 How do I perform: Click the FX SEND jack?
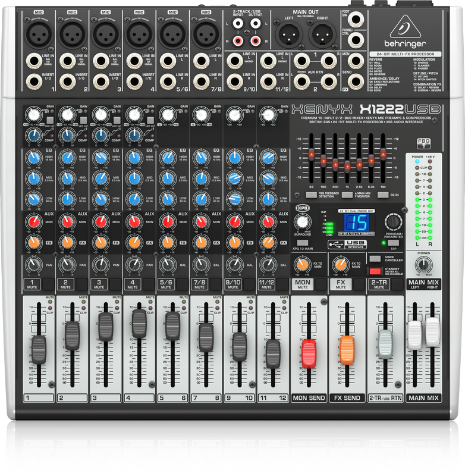(356, 82)
